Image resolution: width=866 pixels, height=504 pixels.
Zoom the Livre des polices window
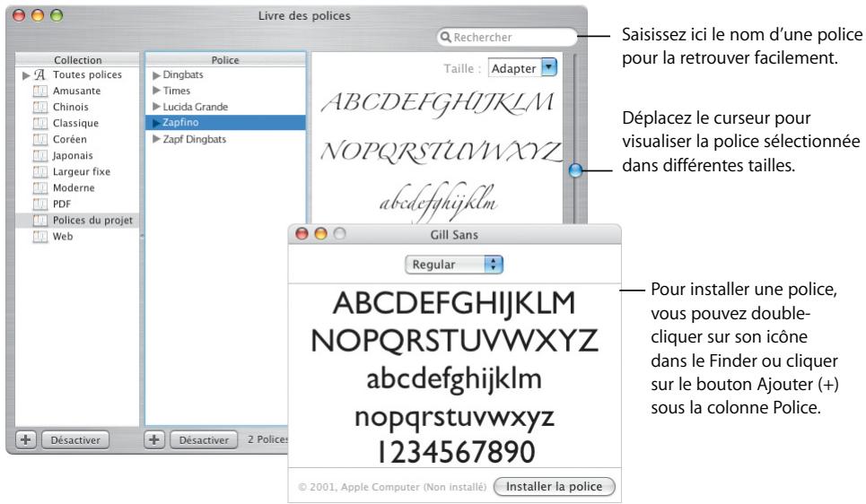pos(57,15)
